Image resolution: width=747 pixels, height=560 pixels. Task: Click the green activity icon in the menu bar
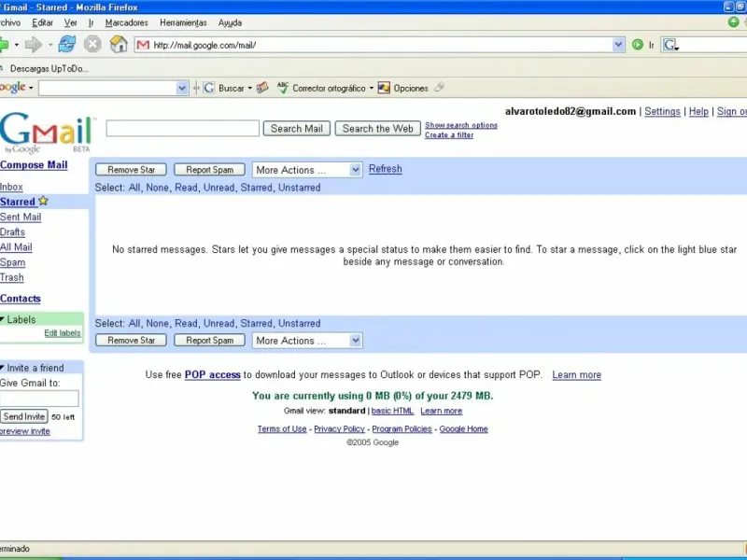coord(734,21)
